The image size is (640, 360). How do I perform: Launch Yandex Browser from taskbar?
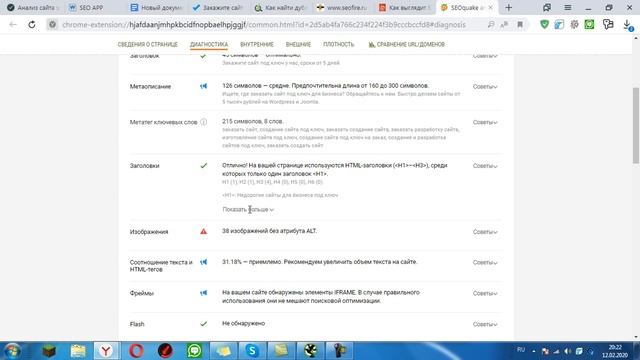click(x=106, y=351)
